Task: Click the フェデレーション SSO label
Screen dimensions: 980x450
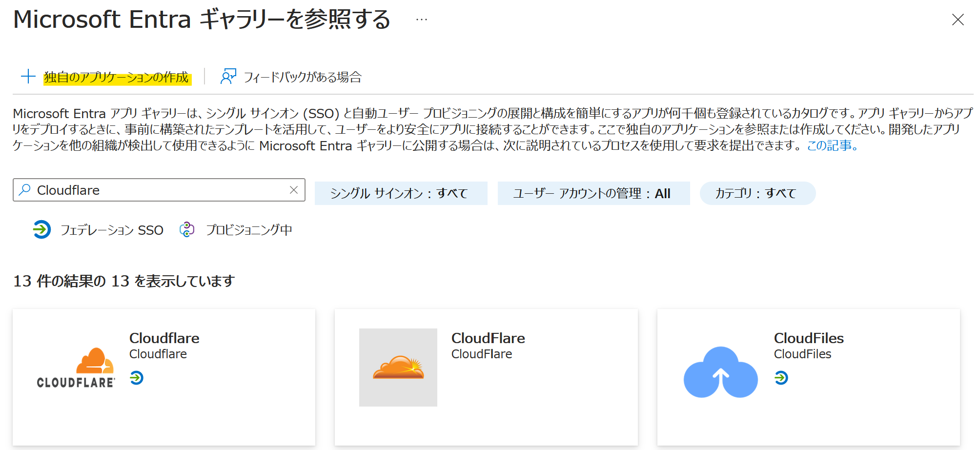Action: (112, 230)
